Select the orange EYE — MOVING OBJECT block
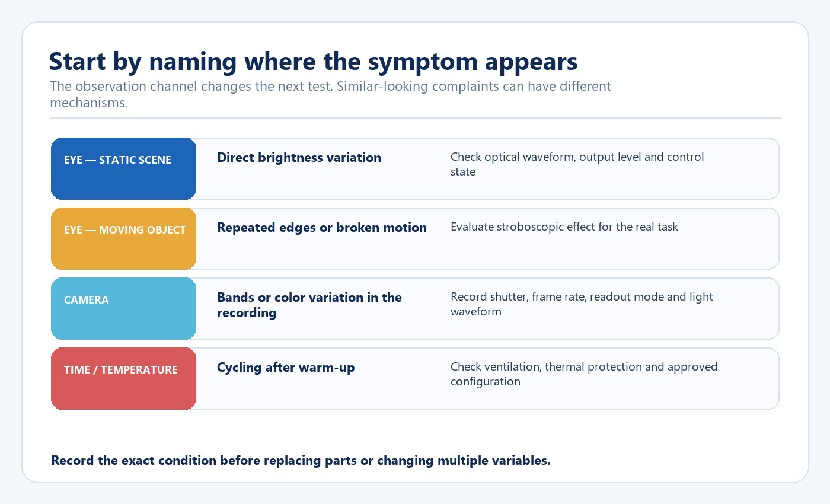 pyautogui.click(x=123, y=238)
